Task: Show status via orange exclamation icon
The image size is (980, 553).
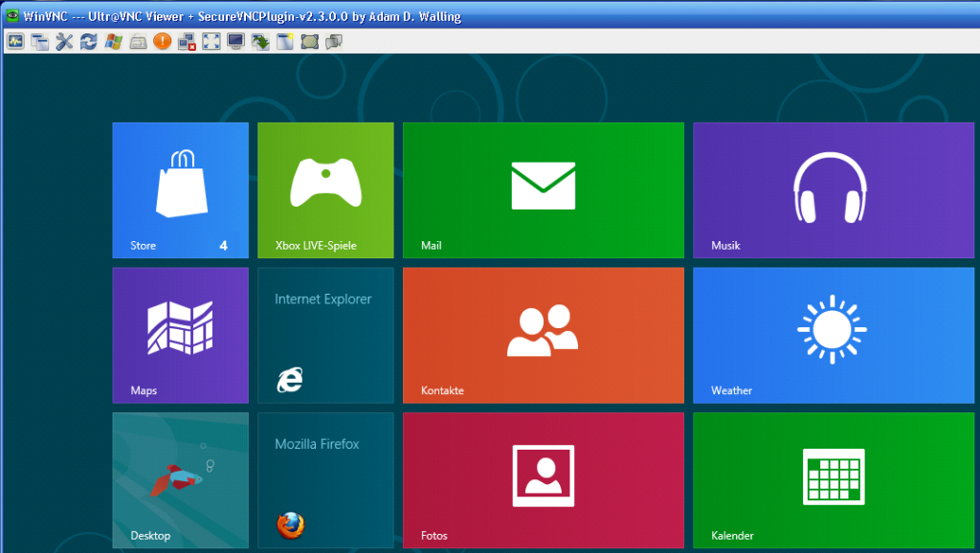Action: 163,42
